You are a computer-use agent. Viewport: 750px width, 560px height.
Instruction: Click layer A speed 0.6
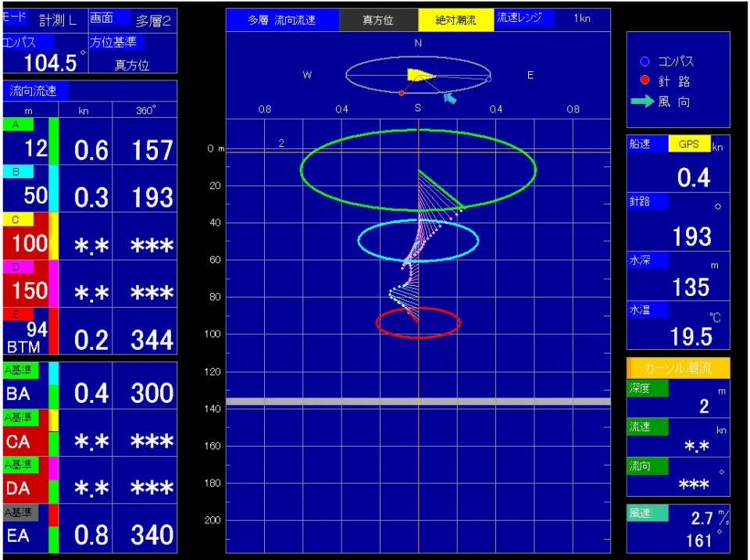click(x=91, y=150)
